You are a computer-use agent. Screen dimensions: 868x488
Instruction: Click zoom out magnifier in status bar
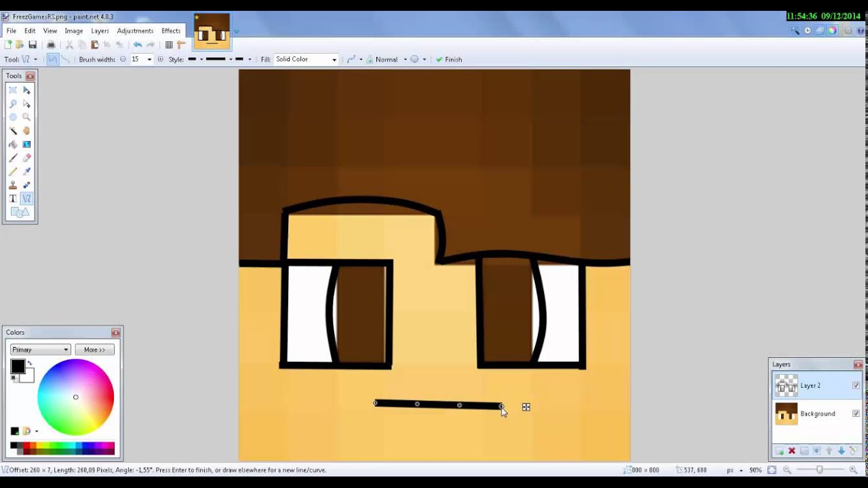[x=787, y=470]
